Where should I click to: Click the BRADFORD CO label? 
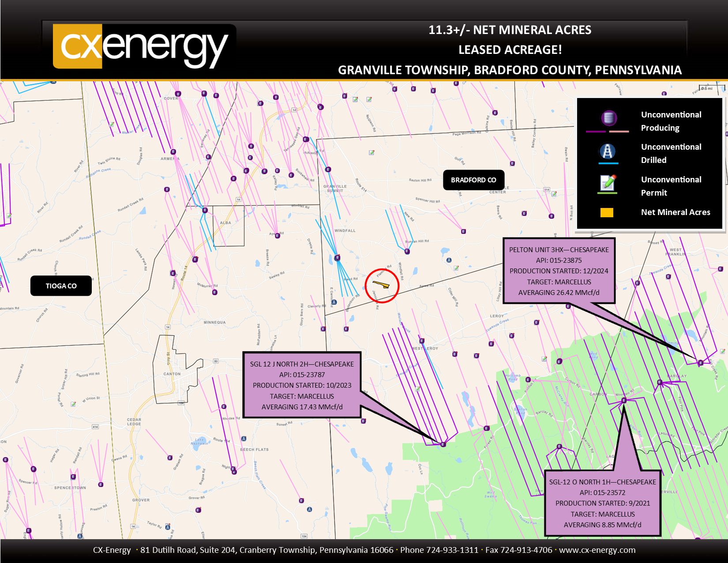click(473, 180)
